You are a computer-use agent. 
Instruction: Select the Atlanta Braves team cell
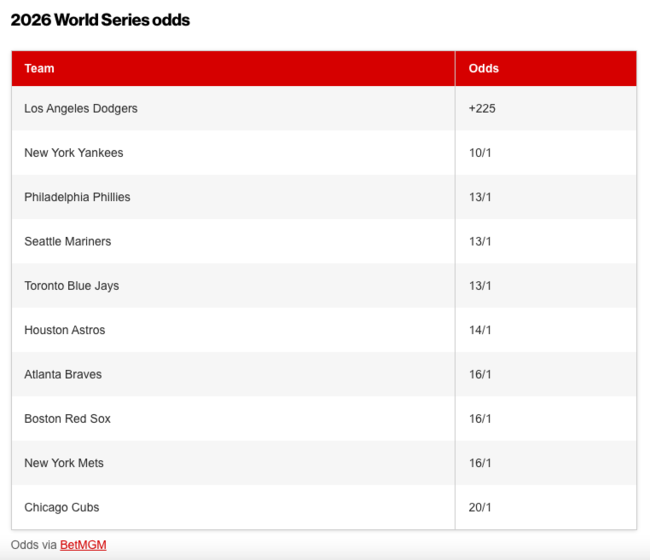(x=65, y=374)
